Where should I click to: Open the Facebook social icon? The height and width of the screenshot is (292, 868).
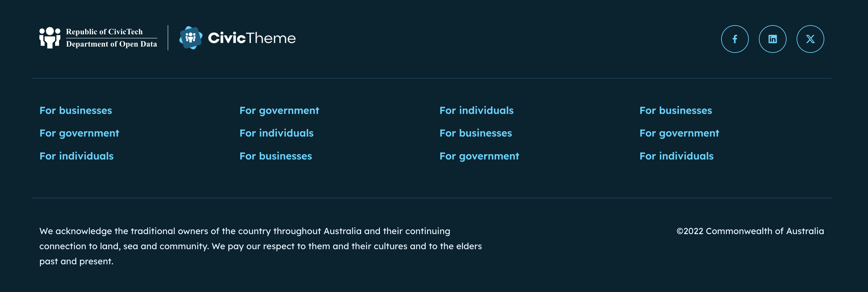coord(735,39)
